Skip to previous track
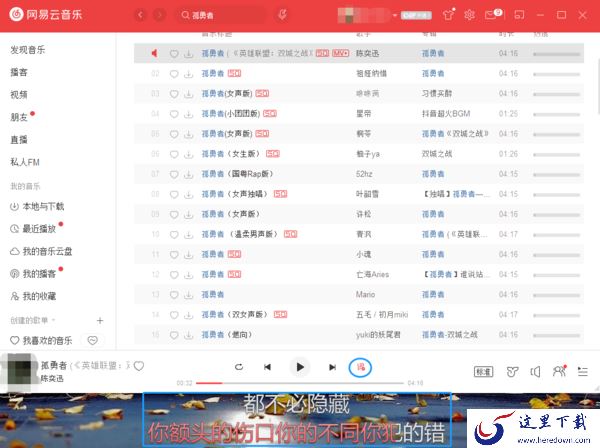 (267, 367)
